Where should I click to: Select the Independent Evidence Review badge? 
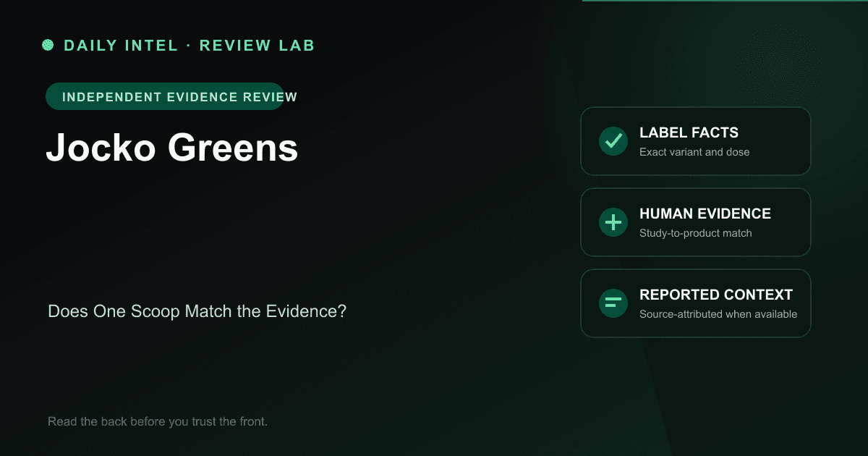tap(165, 96)
